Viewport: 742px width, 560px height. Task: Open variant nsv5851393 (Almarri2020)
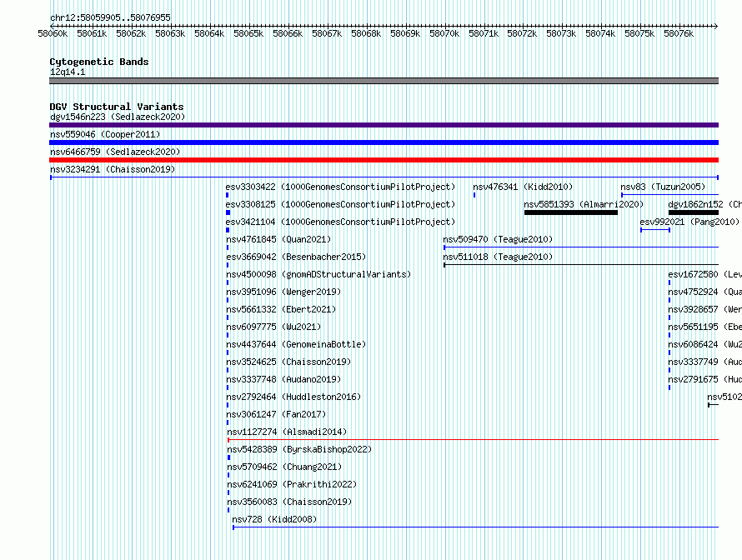coord(584,204)
